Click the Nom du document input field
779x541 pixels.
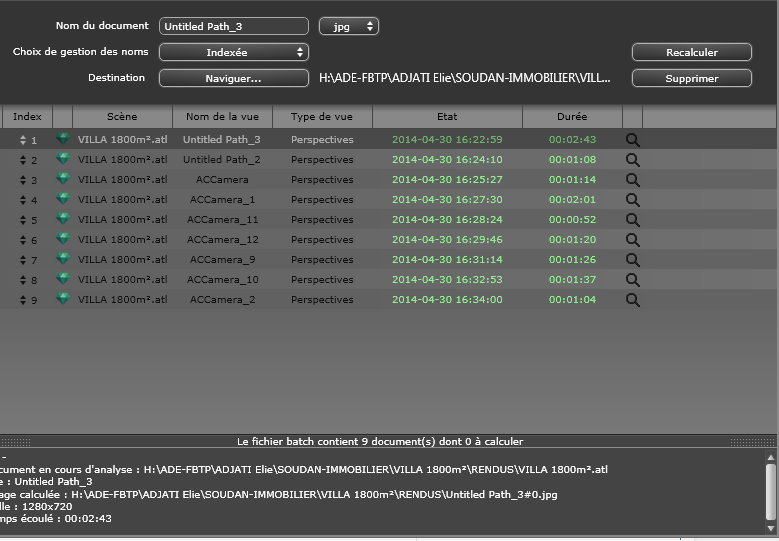(x=234, y=26)
